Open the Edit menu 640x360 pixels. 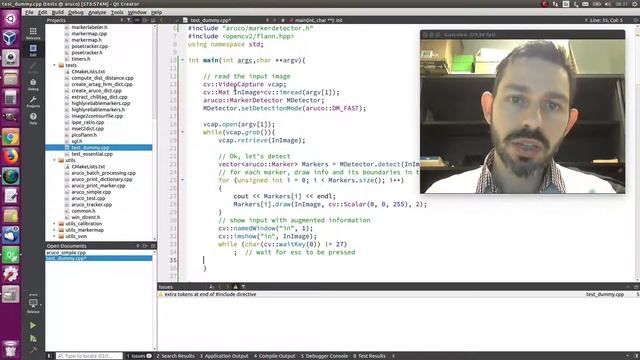(x=42, y=12)
